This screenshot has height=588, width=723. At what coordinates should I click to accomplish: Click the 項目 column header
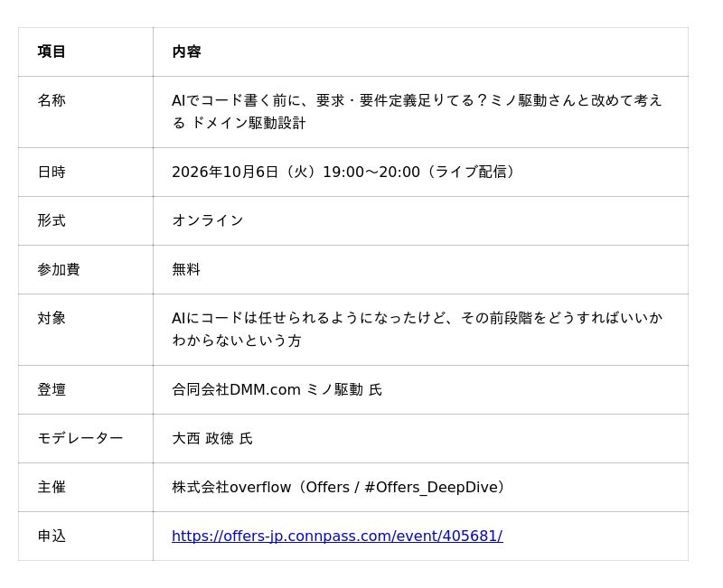click(52, 51)
